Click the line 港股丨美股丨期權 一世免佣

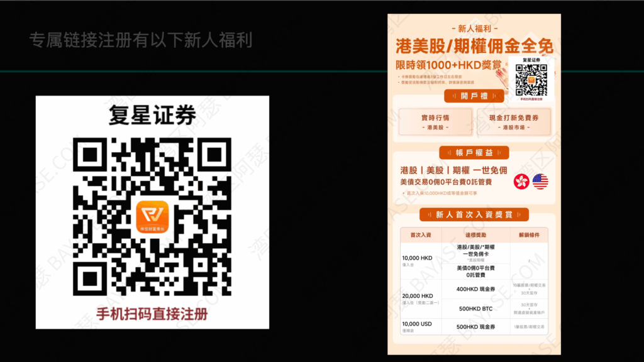coord(454,170)
